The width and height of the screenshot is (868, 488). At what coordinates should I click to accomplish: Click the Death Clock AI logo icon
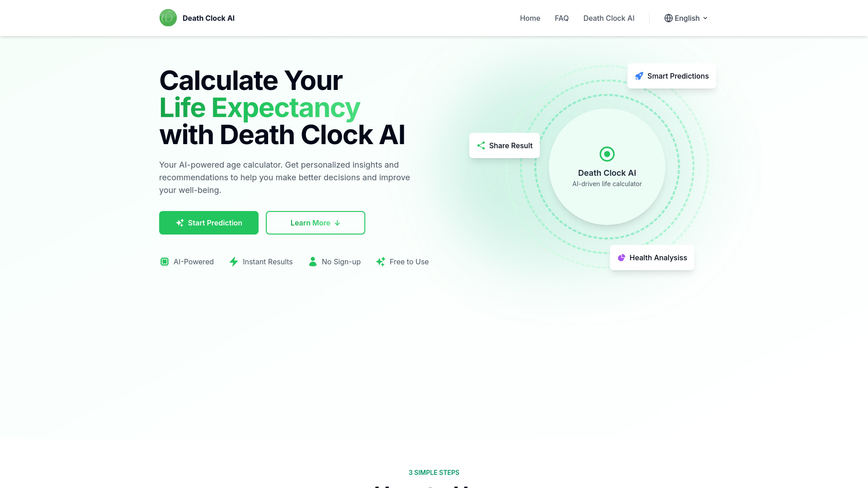[168, 18]
